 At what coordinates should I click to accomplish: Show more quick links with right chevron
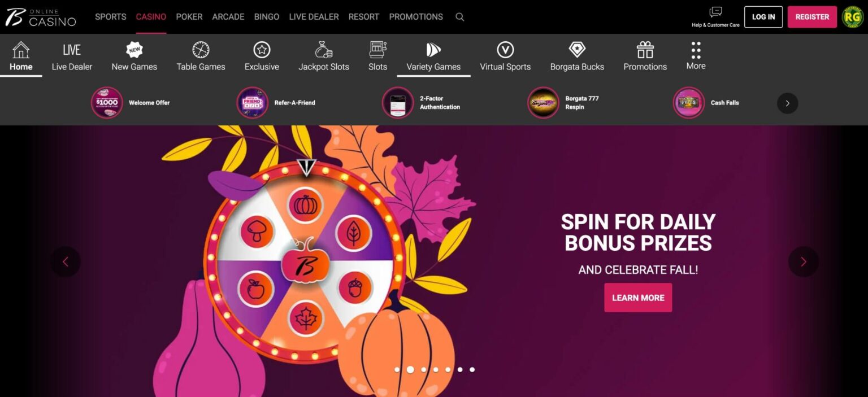(x=787, y=103)
